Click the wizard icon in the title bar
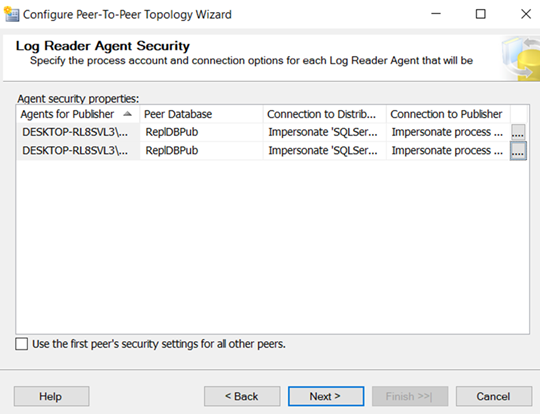This screenshot has width=540, height=414. coord(11,14)
